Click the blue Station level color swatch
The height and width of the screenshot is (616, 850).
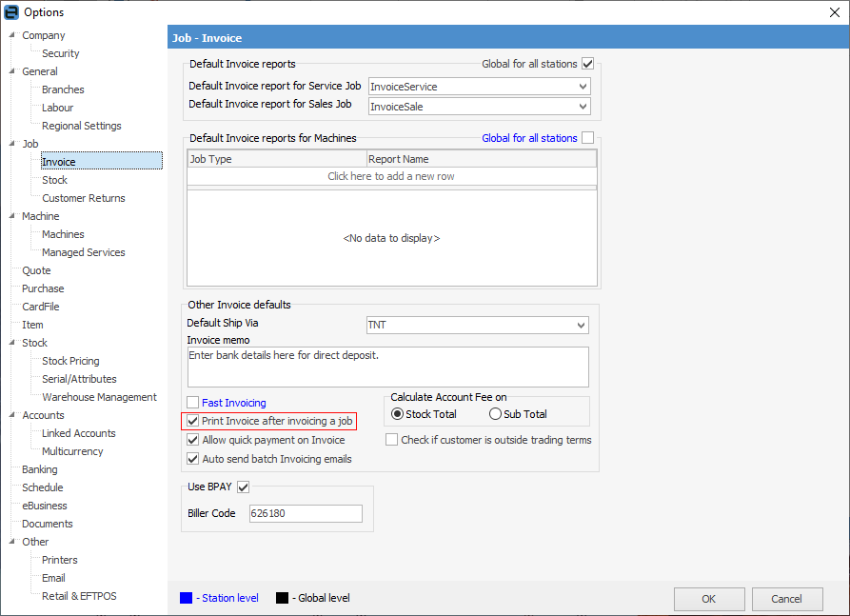pyautogui.click(x=186, y=598)
